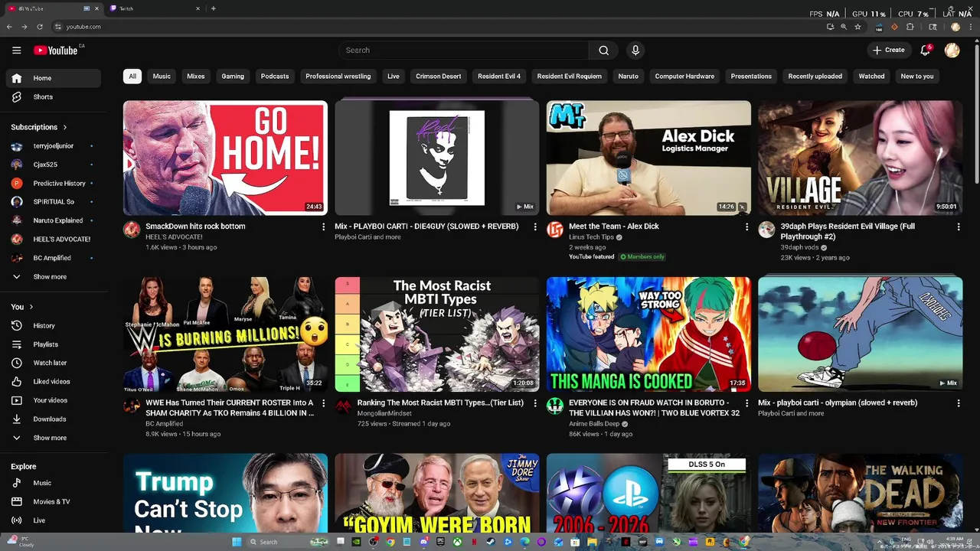The image size is (980, 551).
Task: Click the search magnifier button
Action: click(x=603, y=51)
